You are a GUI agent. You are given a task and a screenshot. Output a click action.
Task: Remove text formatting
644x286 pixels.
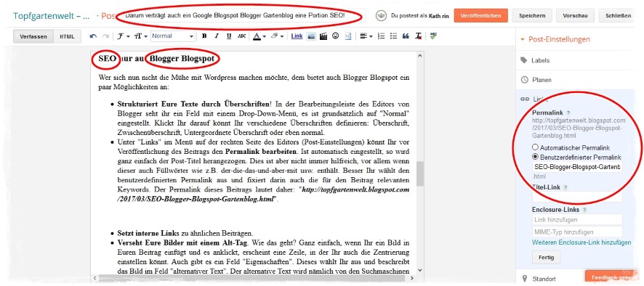pyautogui.click(x=418, y=36)
